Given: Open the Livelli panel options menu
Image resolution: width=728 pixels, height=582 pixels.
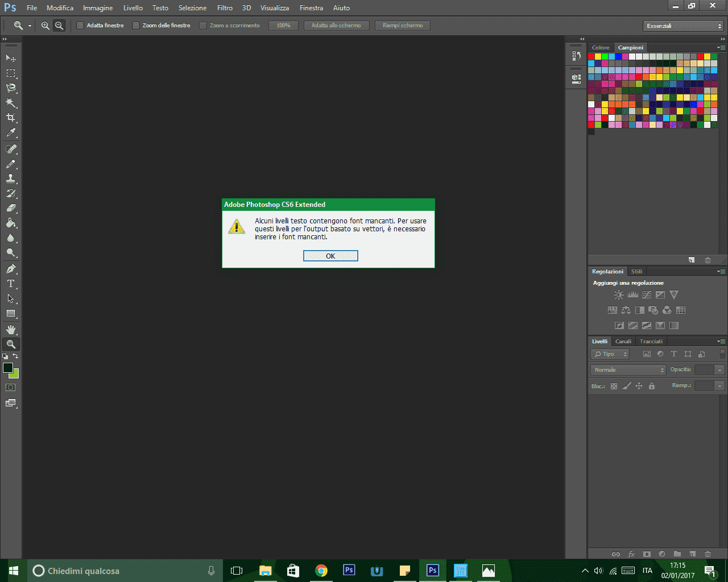Looking at the screenshot, I should click(721, 342).
